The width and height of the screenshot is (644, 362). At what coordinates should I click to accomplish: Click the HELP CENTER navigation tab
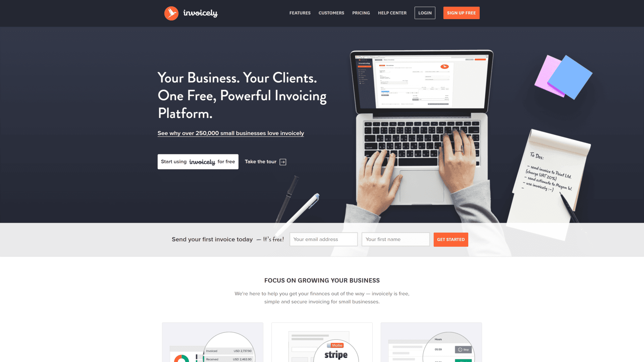click(x=392, y=13)
